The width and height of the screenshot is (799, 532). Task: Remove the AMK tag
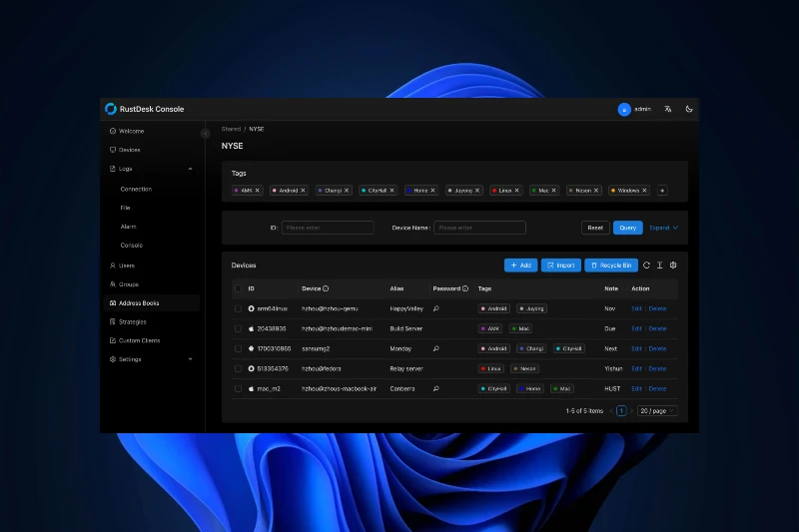click(x=258, y=191)
